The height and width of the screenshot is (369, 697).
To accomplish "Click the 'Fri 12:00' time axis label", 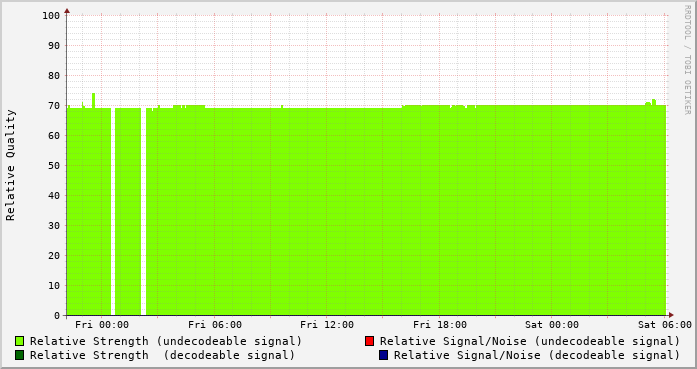I will coord(327,325).
